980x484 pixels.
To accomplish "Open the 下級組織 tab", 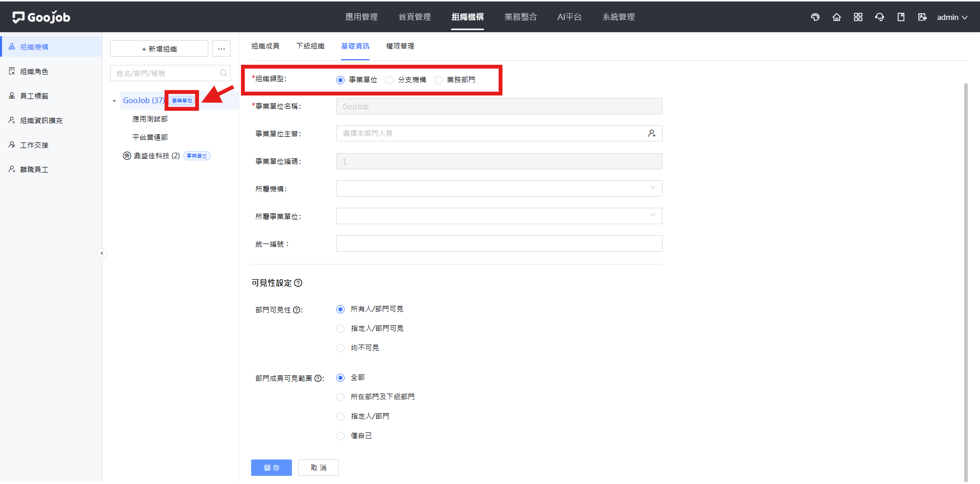I will (x=310, y=46).
